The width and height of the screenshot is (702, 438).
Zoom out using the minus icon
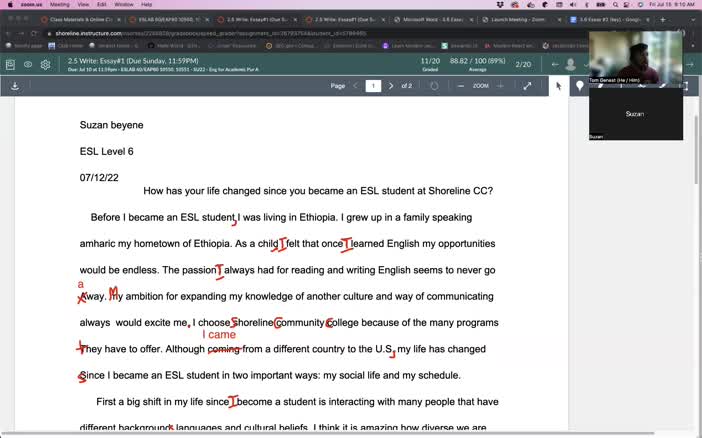(x=460, y=86)
